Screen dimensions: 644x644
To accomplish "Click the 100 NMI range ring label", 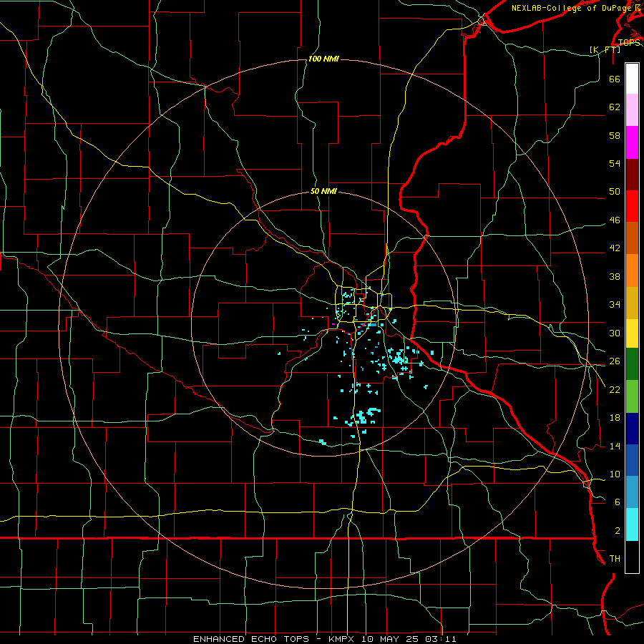I will point(323,59).
